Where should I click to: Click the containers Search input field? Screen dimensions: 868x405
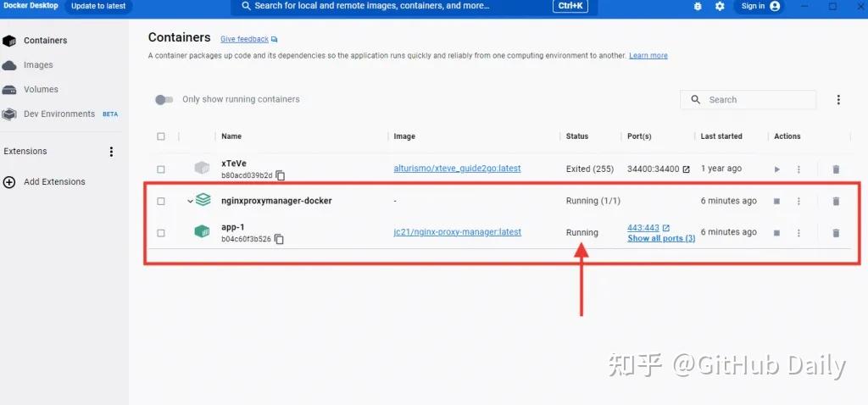point(748,100)
